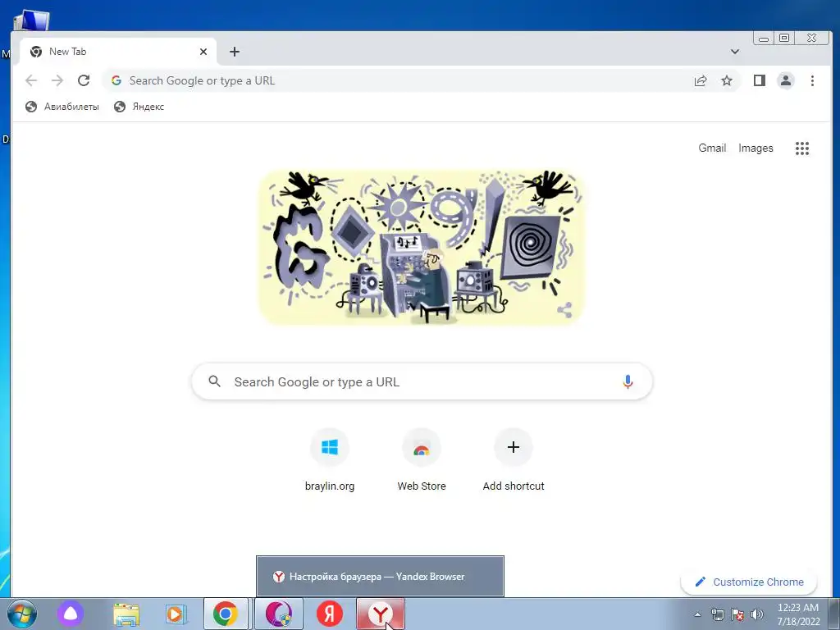
Task: Launch Alice assistant from taskbar
Action: (x=71, y=614)
